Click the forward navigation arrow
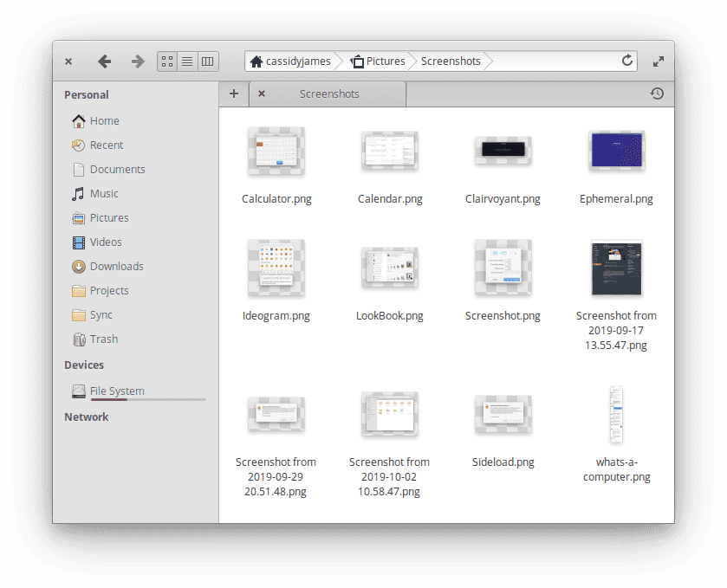This screenshot has width=727, height=588. [x=137, y=61]
